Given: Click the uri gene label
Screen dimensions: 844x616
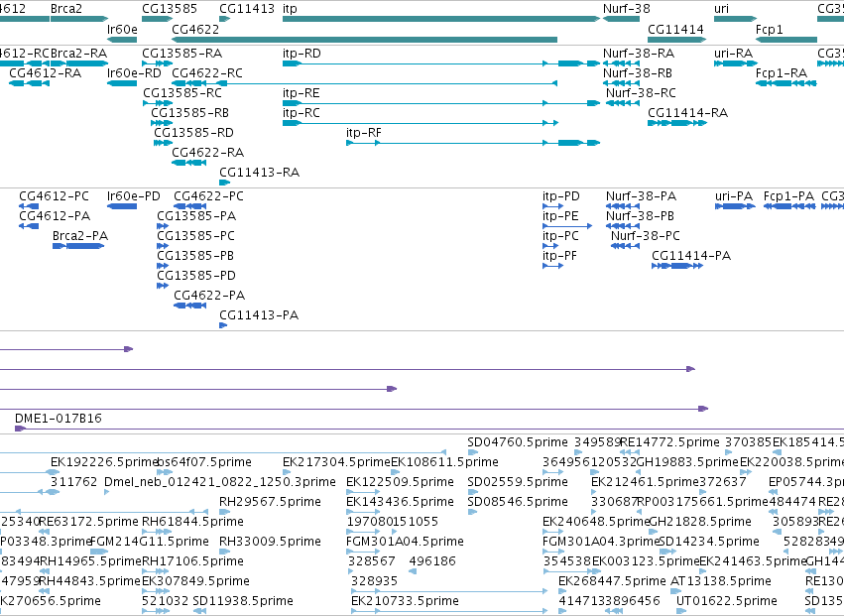Looking at the screenshot, I should (x=721, y=9).
